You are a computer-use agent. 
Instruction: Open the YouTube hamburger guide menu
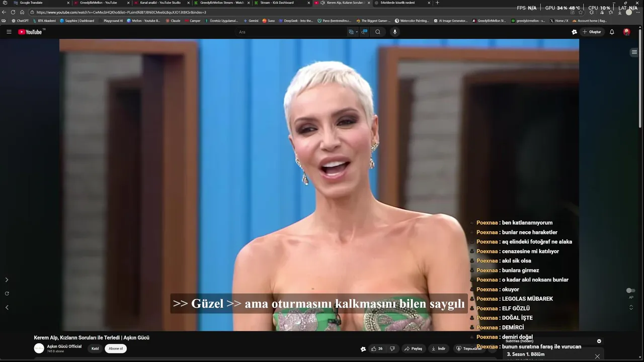(9, 32)
